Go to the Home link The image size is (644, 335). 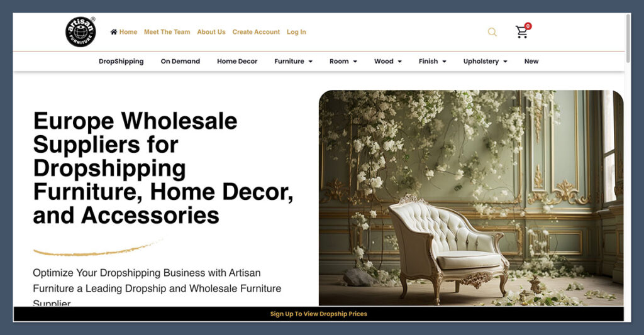(128, 32)
